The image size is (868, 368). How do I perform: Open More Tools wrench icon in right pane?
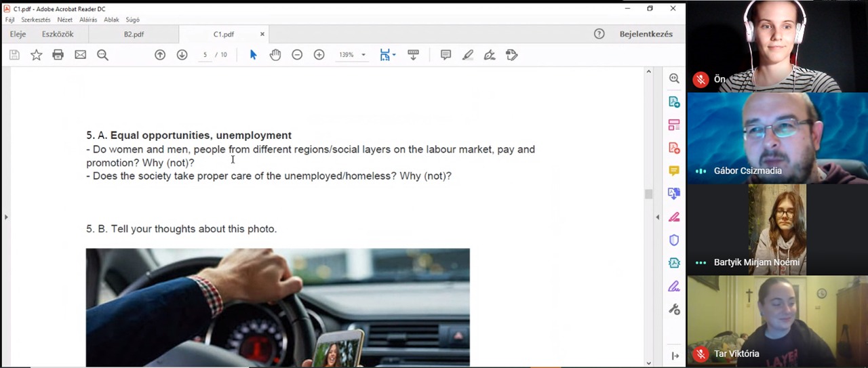tap(674, 309)
